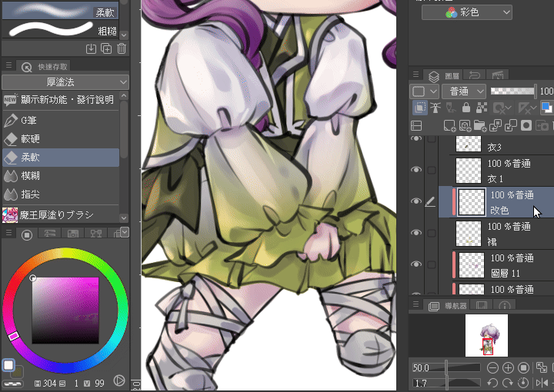
Task: Open the intermediate color tab
Action: click(x=95, y=234)
